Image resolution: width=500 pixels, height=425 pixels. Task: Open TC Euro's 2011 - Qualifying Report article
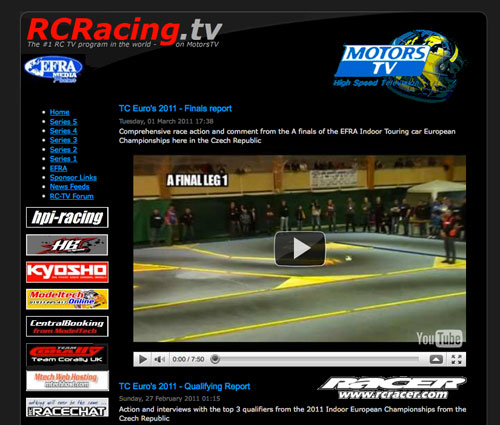click(184, 386)
